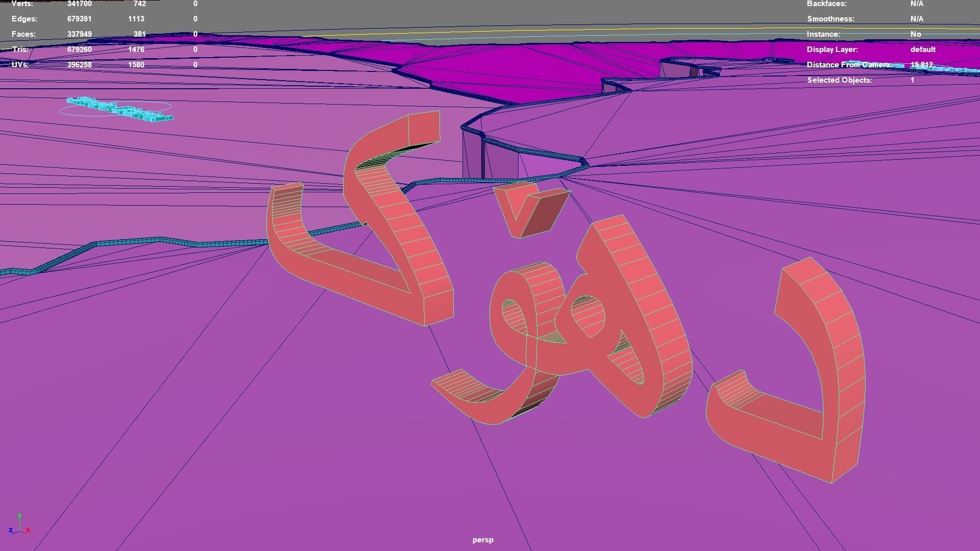Click the Display Layer default value
Image resolution: width=980 pixels, height=551 pixels.
point(922,49)
